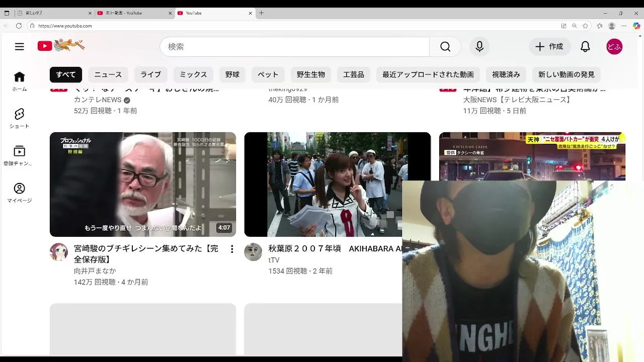Close the ホラー動画 - YouTube tab
Screen dimensions: 644x362
tap(170, 13)
